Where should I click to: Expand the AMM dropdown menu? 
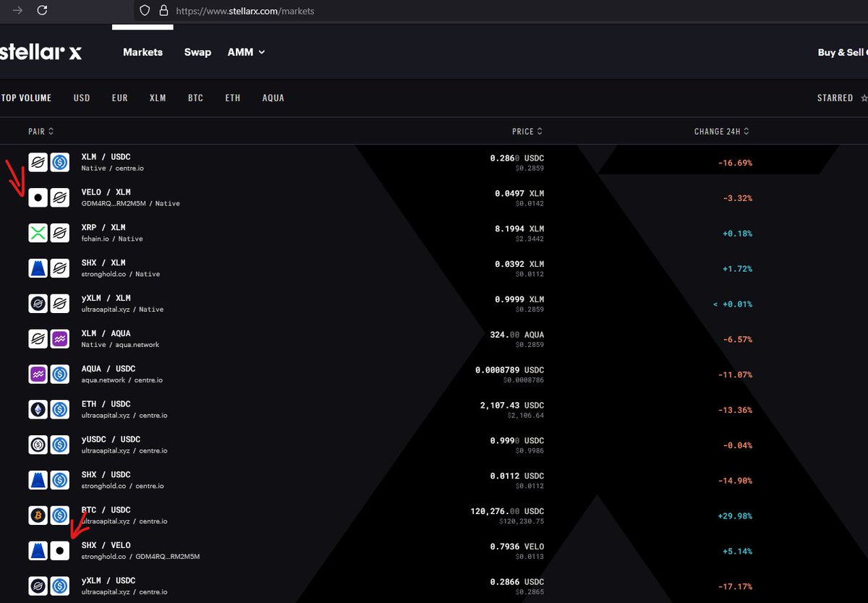(246, 52)
